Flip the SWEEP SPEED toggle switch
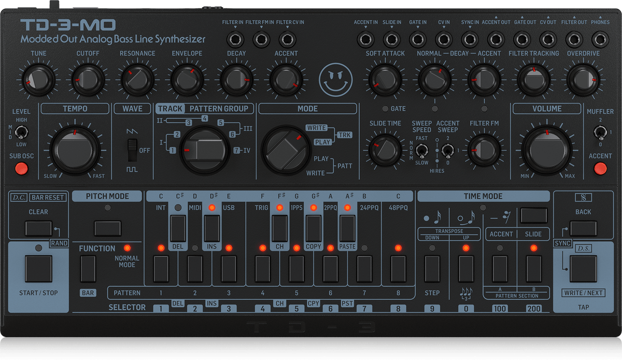Screen dimensions: 622x364 click(422, 150)
